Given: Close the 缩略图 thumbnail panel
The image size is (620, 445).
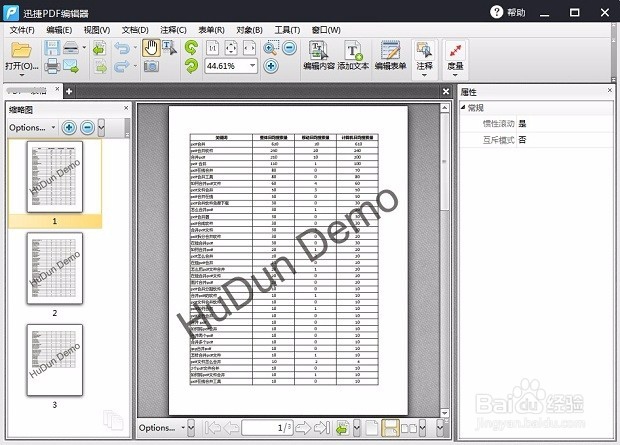Looking at the screenshot, I should coord(126,108).
